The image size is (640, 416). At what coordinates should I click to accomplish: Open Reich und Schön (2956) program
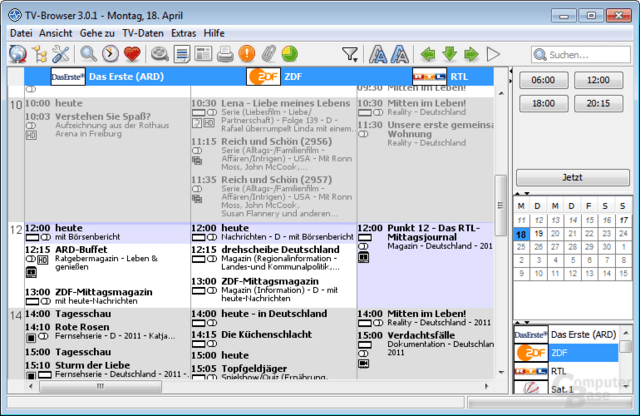point(273,154)
